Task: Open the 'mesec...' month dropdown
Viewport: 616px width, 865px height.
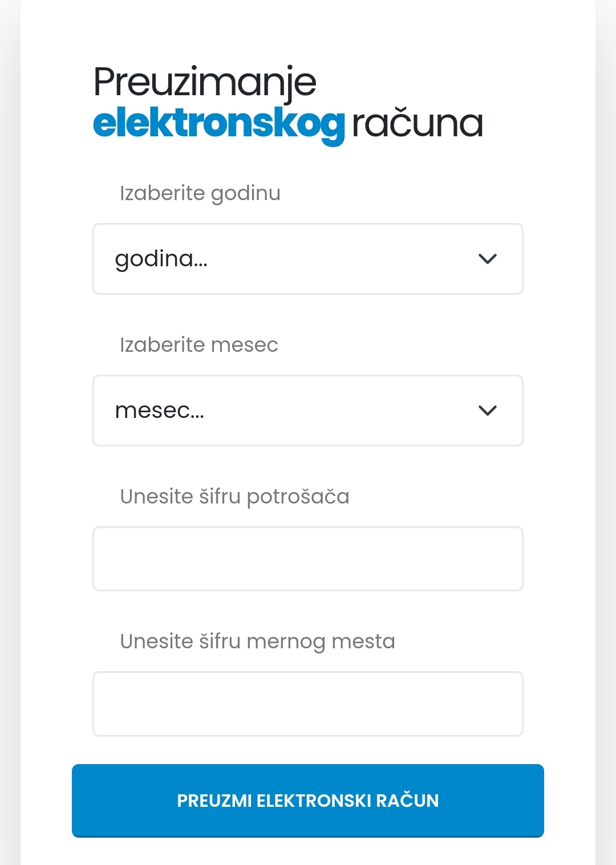Action: pyautogui.click(x=308, y=411)
